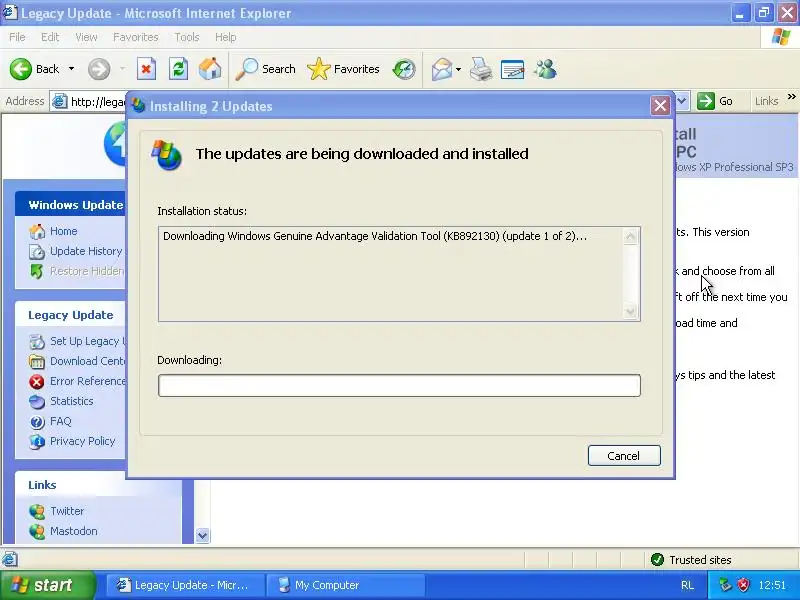The width and height of the screenshot is (800, 600).
Task: Click the FAQ question mark icon
Action: [37, 421]
